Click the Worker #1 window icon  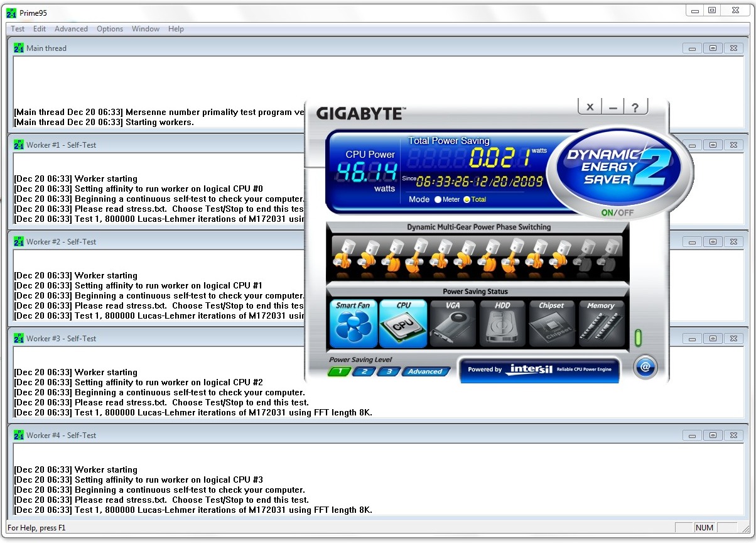pyautogui.click(x=19, y=145)
